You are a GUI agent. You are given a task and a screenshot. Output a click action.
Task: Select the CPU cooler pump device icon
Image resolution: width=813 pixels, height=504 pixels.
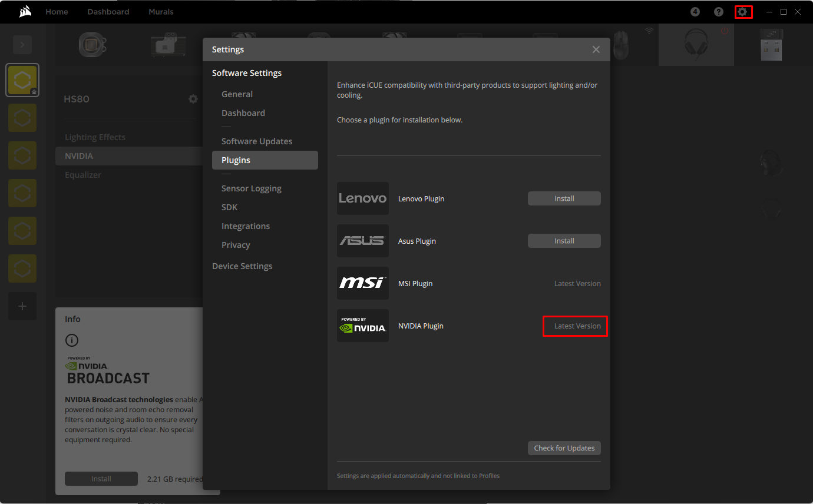click(92, 44)
